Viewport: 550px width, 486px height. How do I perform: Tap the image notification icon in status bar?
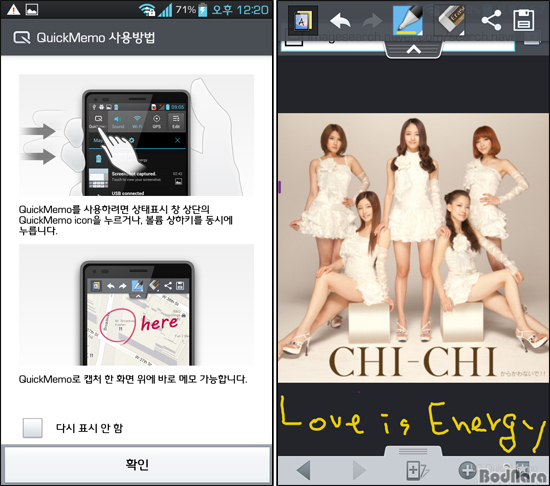(x=32, y=9)
